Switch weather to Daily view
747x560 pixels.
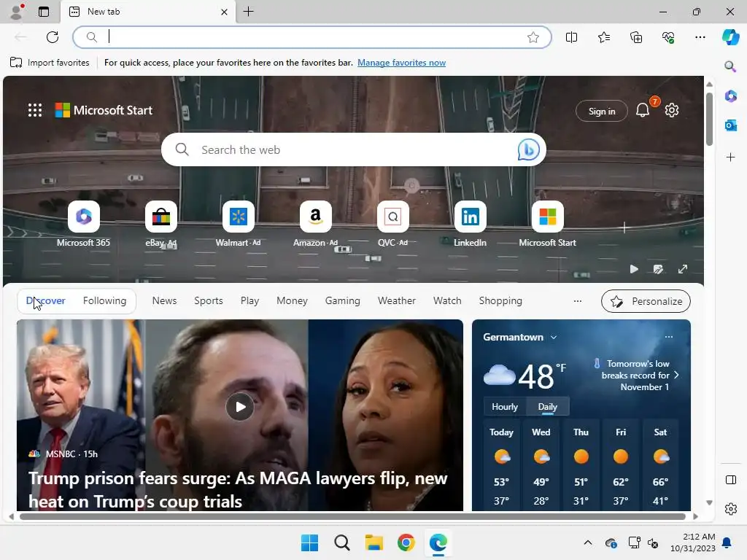pyautogui.click(x=547, y=407)
